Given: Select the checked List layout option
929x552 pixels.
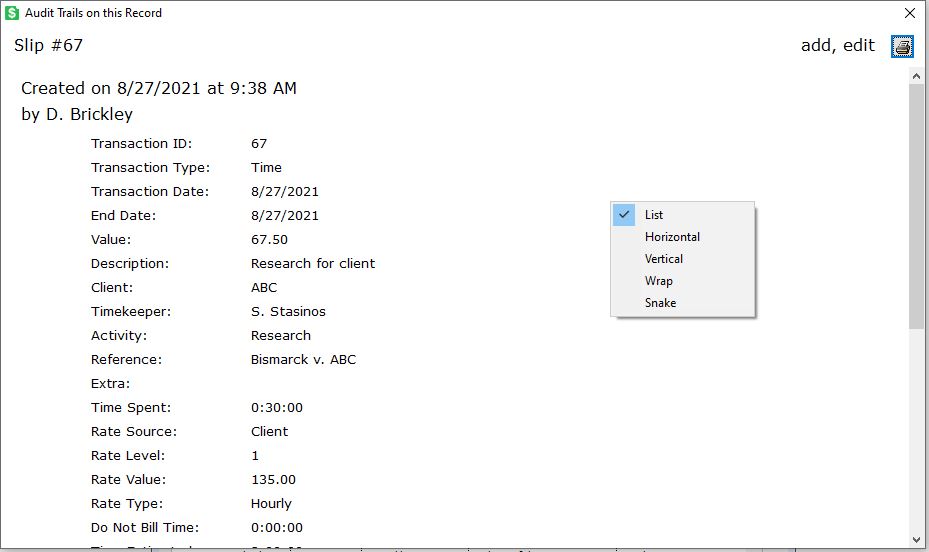Looking at the screenshot, I should point(683,215).
